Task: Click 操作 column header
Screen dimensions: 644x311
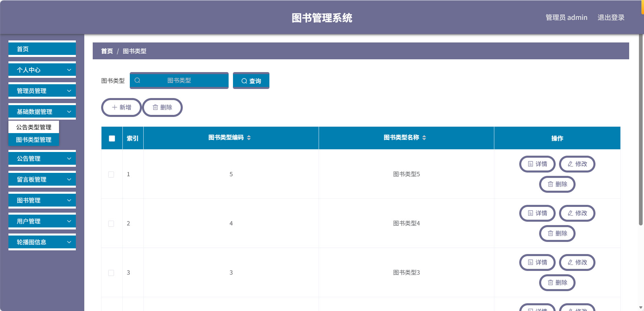Action: point(557,138)
